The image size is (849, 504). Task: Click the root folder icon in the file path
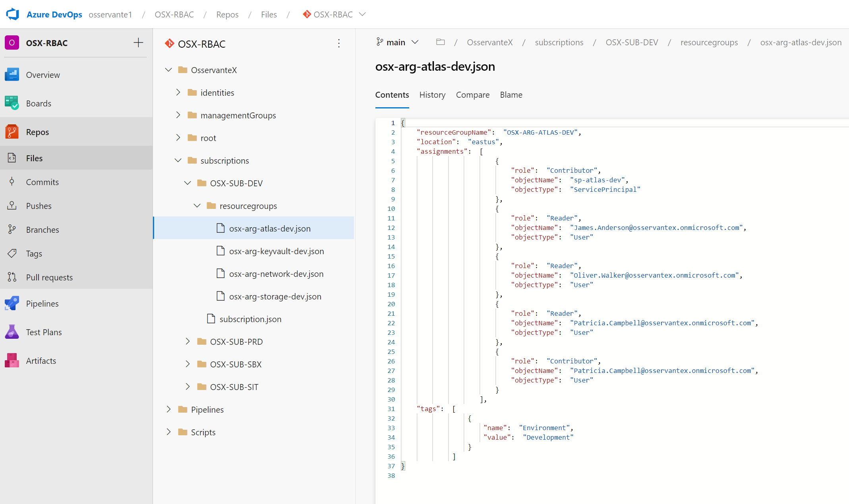pyautogui.click(x=440, y=42)
